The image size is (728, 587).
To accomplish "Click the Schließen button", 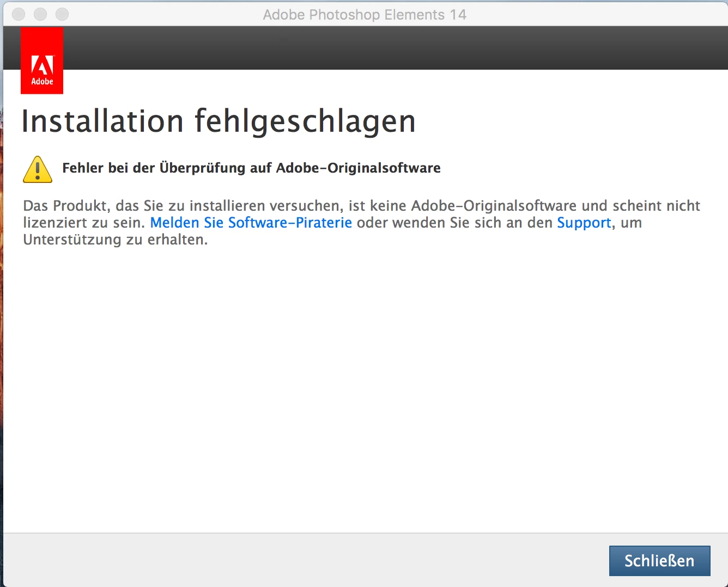I will [659, 560].
